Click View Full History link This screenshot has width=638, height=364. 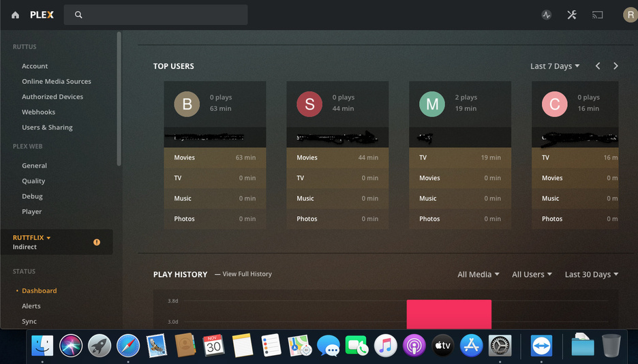coord(247,274)
